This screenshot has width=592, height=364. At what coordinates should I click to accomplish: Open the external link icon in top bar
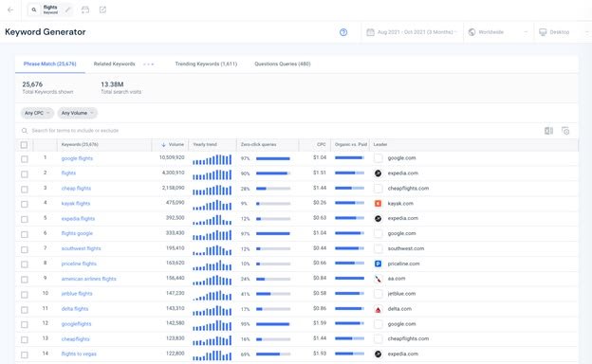tap(102, 9)
